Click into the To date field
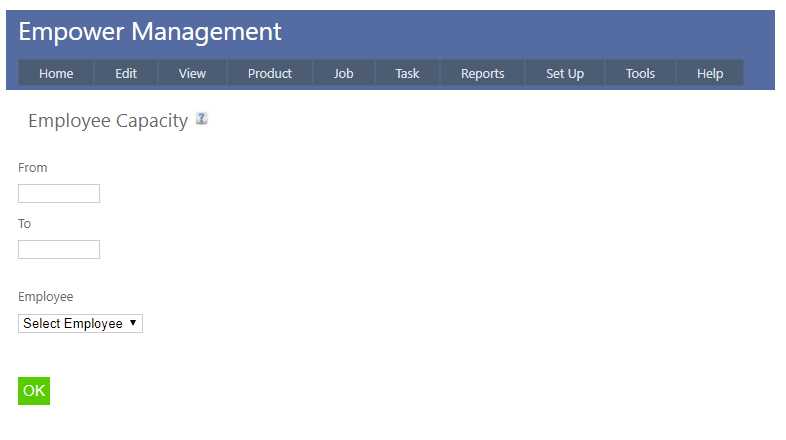This screenshot has height=440, width=786. [59, 250]
